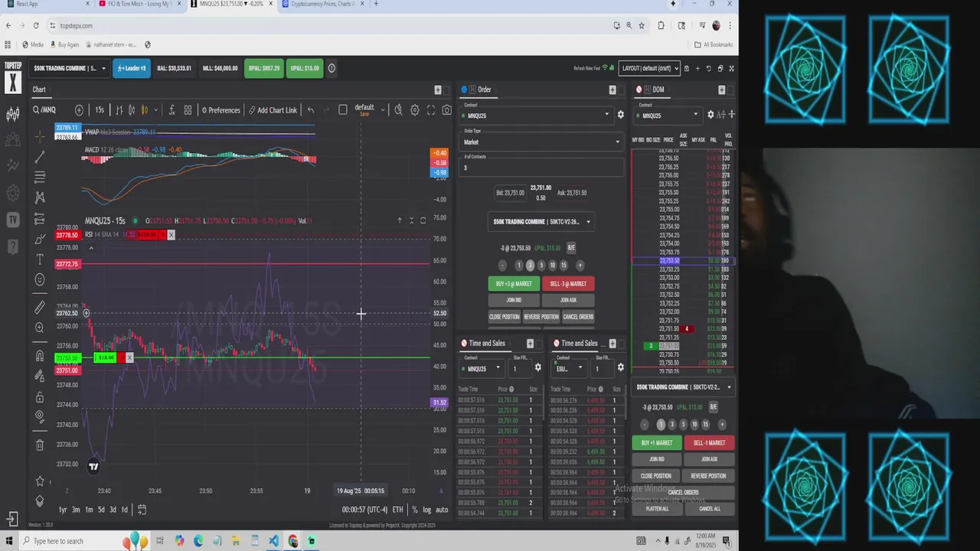Viewport: 980px width, 551px height.
Task: Open the sidebar settings gear icon
Action: pyautogui.click(x=12, y=193)
